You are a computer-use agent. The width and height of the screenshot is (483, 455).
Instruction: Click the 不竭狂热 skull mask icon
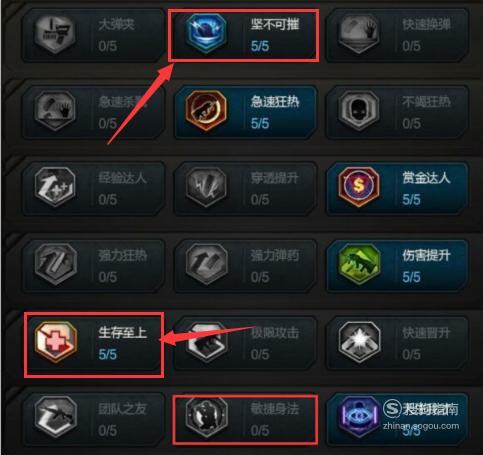point(359,110)
